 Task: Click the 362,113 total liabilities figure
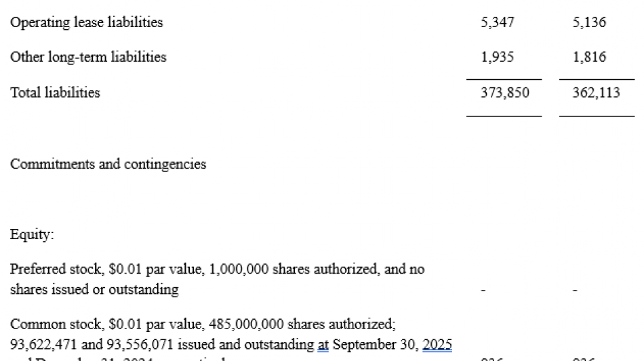[595, 93]
